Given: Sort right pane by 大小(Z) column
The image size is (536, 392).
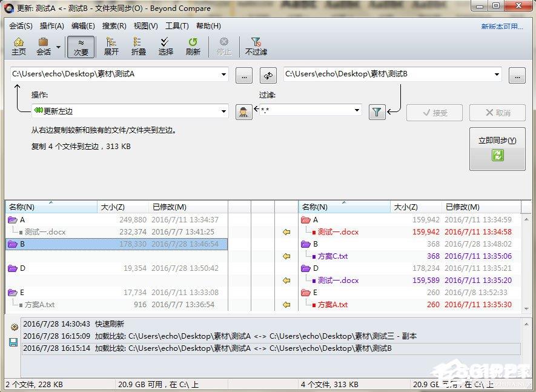Looking at the screenshot, I should 416,207.
